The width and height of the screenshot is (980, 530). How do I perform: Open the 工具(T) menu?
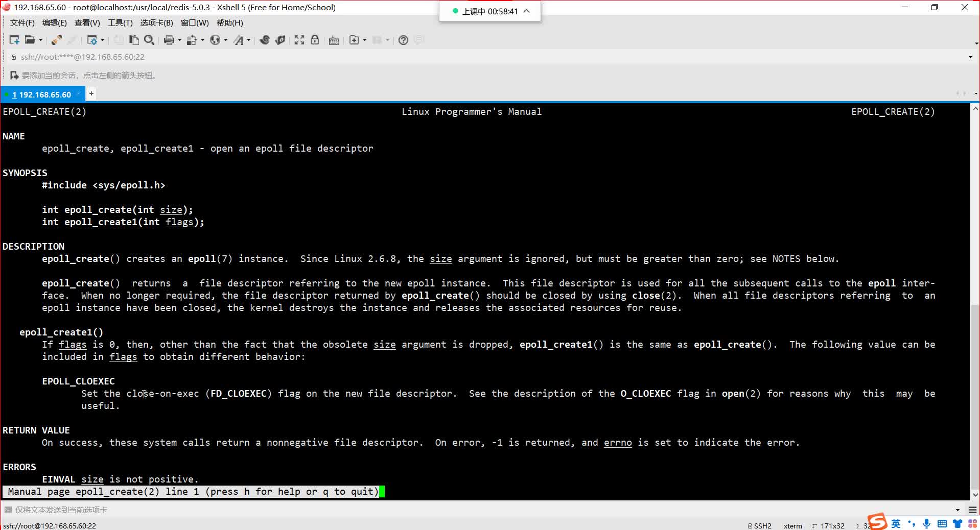click(120, 23)
